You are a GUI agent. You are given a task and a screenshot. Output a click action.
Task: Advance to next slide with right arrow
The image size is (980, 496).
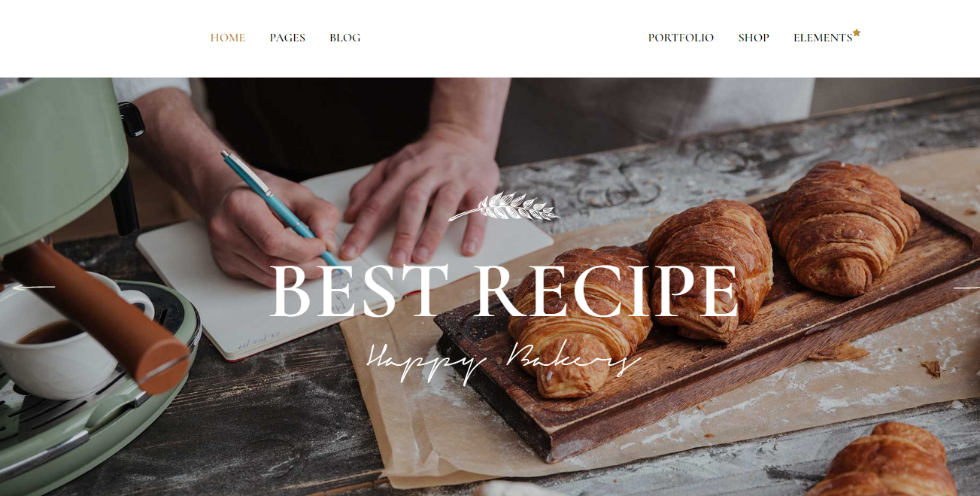pos(967,288)
